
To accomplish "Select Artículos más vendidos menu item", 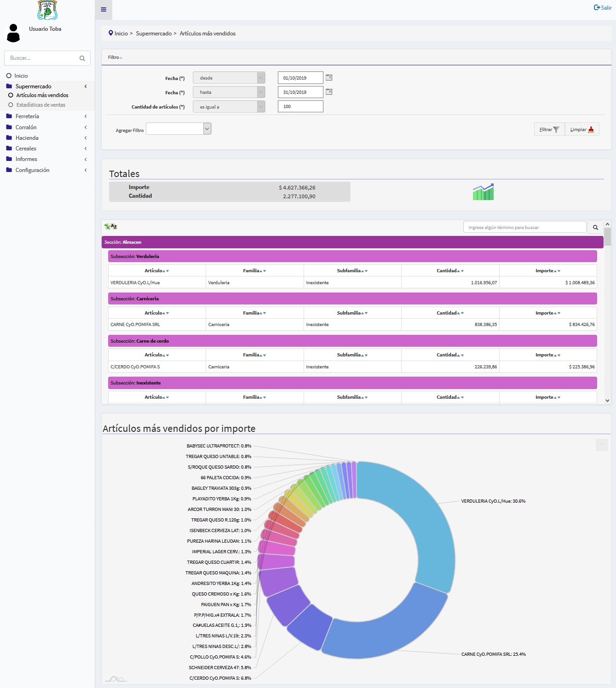I will [42, 95].
